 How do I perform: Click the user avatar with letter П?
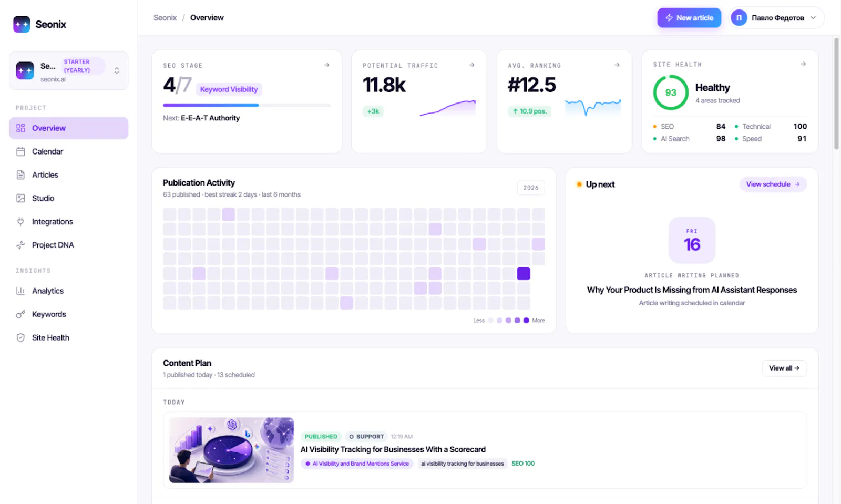point(739,18)
